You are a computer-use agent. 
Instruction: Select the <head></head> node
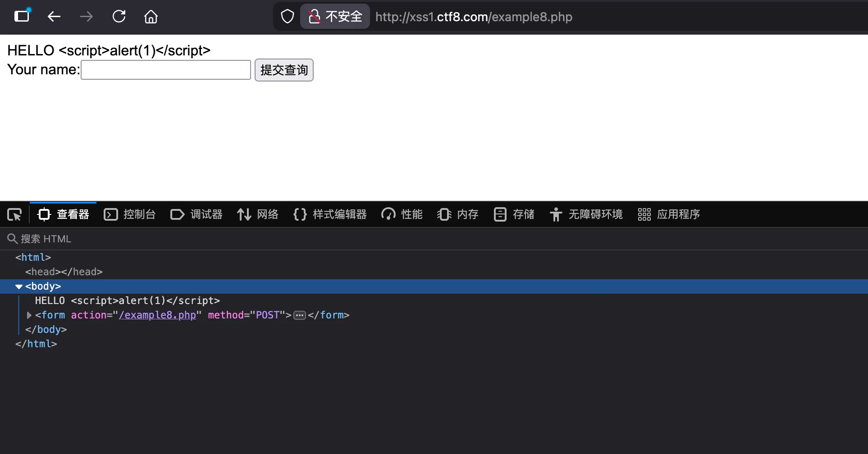[x=64, y=272]
